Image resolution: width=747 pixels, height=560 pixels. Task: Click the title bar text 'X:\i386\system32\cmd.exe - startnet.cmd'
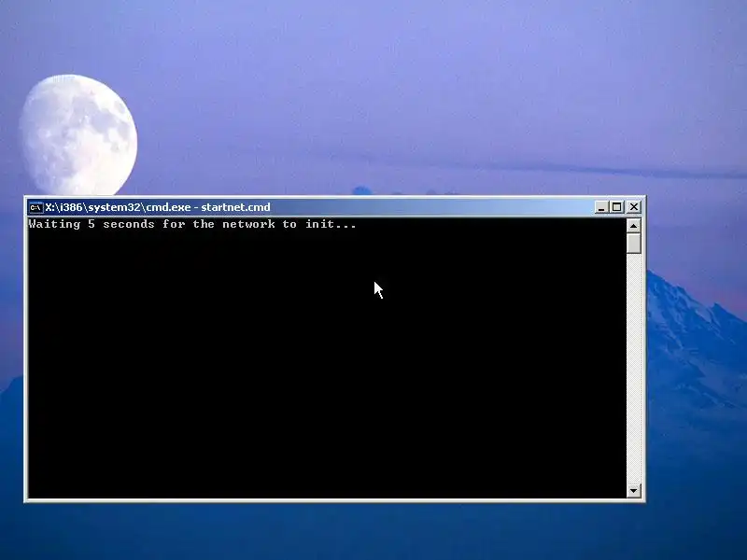coord(158,207)
